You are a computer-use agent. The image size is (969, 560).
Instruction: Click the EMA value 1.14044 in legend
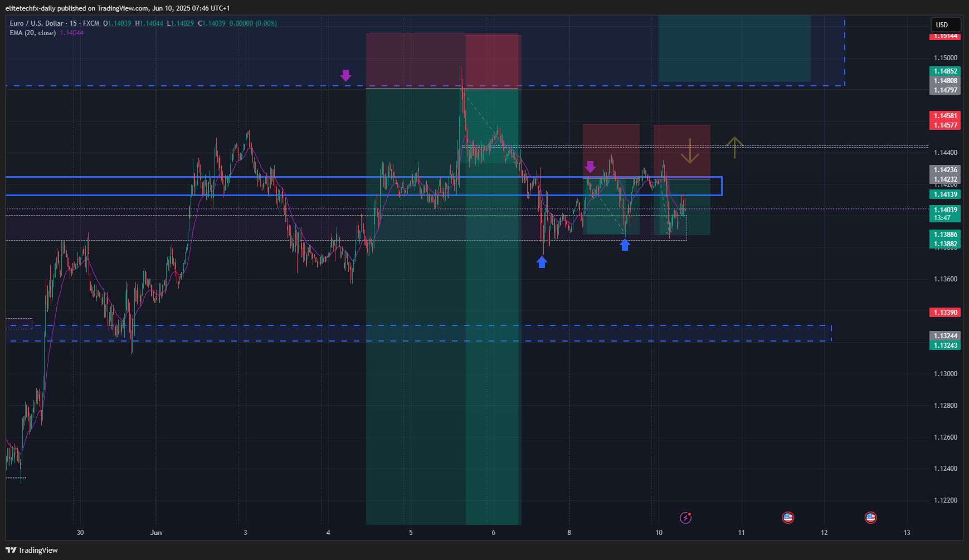click(72, 33)
